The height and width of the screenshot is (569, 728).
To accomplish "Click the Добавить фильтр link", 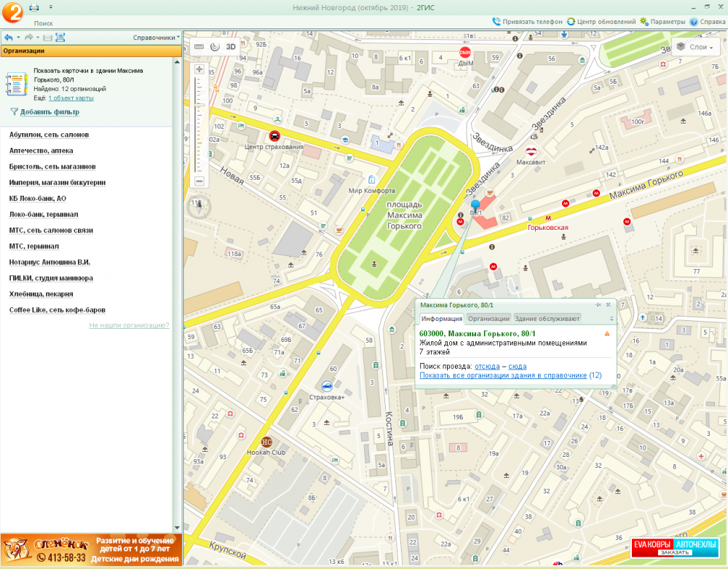I will click(50, 112).
